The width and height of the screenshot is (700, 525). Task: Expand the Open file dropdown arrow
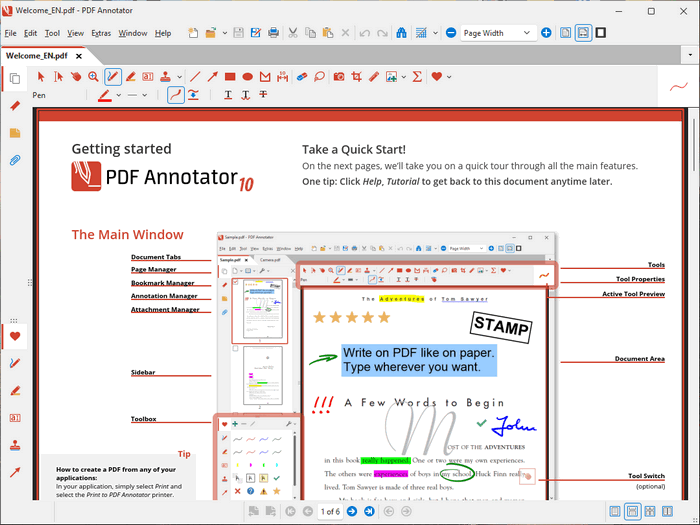(225, 33)
